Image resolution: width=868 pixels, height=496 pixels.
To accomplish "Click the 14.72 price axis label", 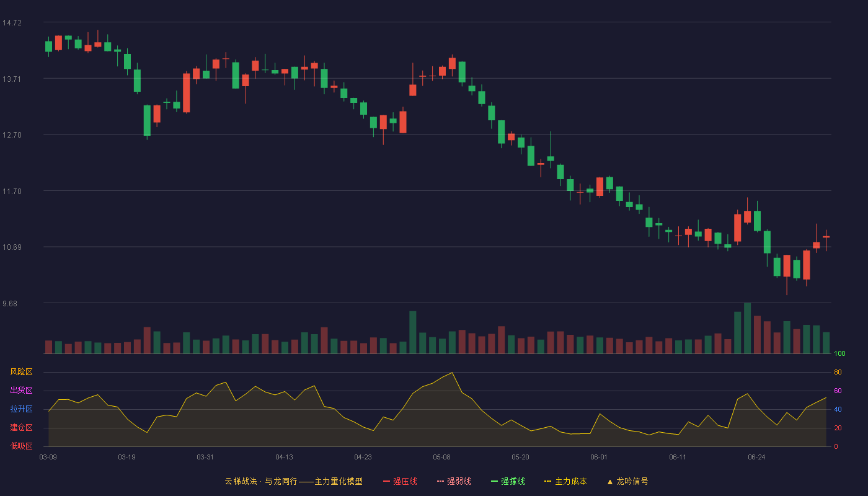I will point(12,23).
